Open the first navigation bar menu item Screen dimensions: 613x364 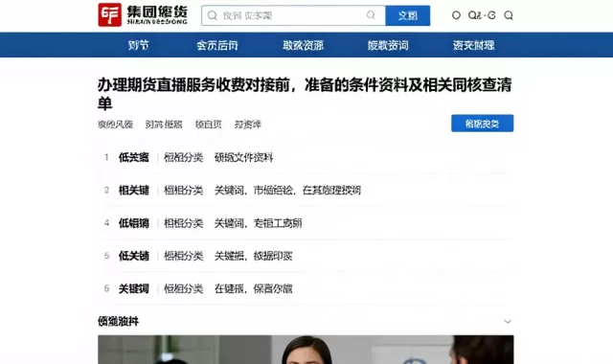(x=138, y=45)
